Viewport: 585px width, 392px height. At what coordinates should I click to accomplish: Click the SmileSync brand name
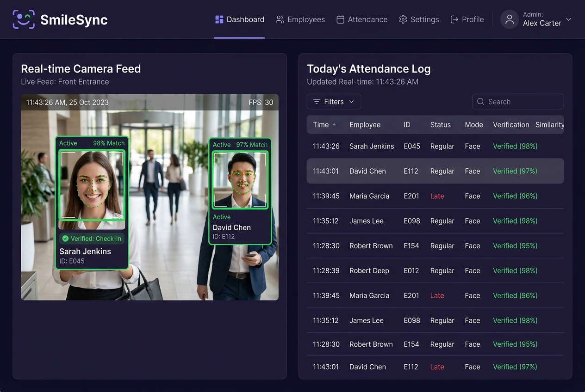(74, 19)
